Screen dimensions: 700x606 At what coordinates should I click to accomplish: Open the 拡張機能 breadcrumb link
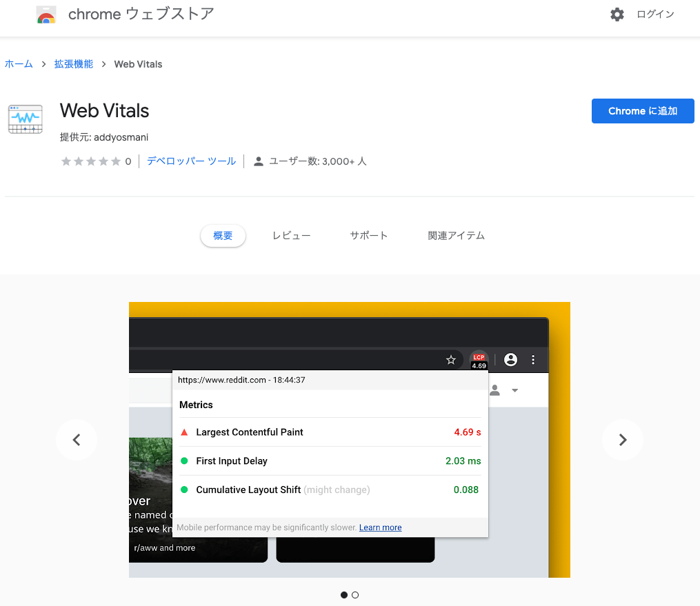tap(74, 64)
